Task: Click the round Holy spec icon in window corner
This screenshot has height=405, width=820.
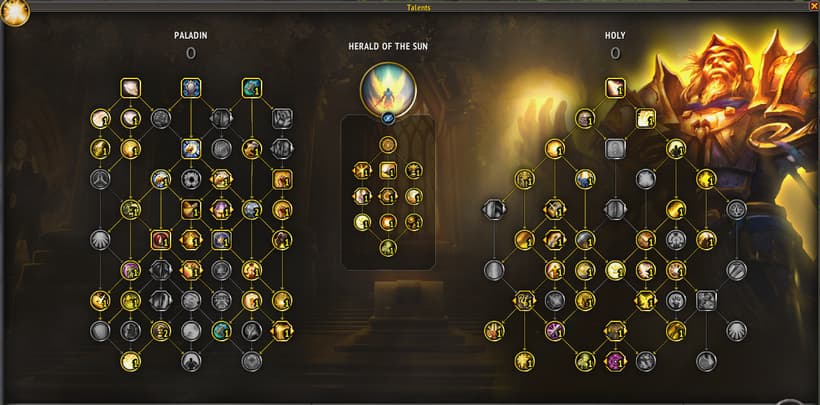Action: (x=15, y=13)
